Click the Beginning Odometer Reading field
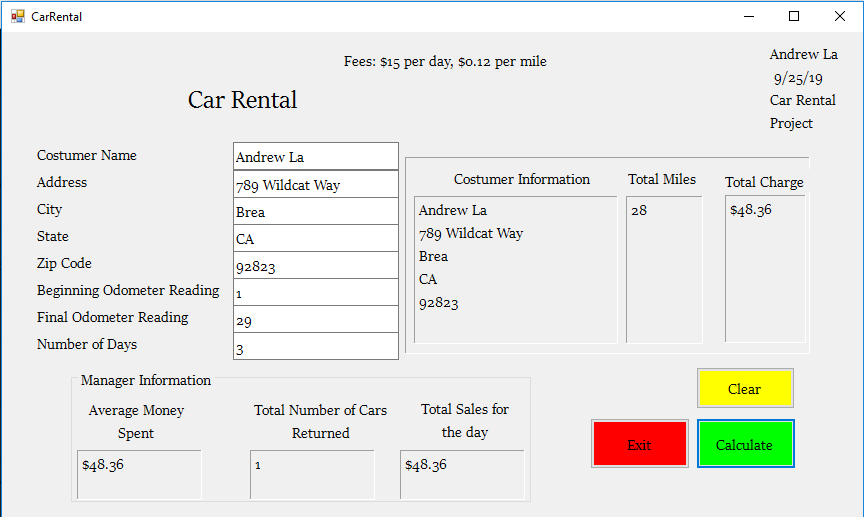Screen dimensions: 864x517 [x=315, y=293]
